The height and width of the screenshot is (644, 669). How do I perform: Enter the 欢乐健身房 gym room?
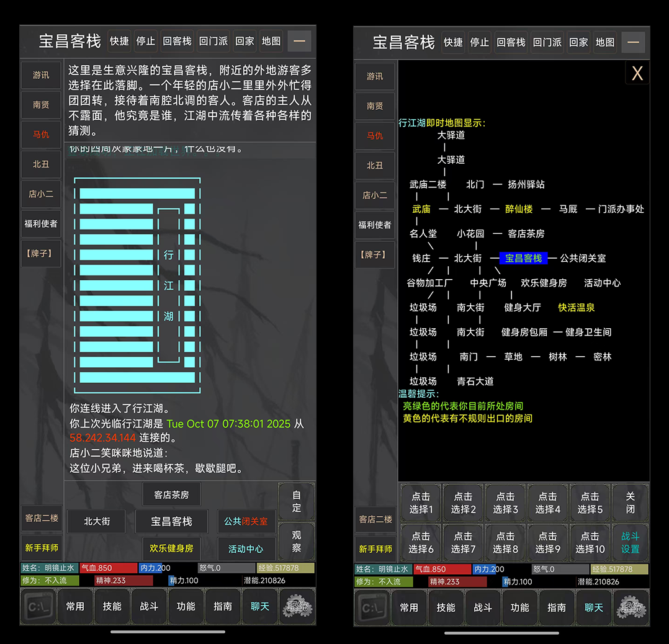point(171,548)
